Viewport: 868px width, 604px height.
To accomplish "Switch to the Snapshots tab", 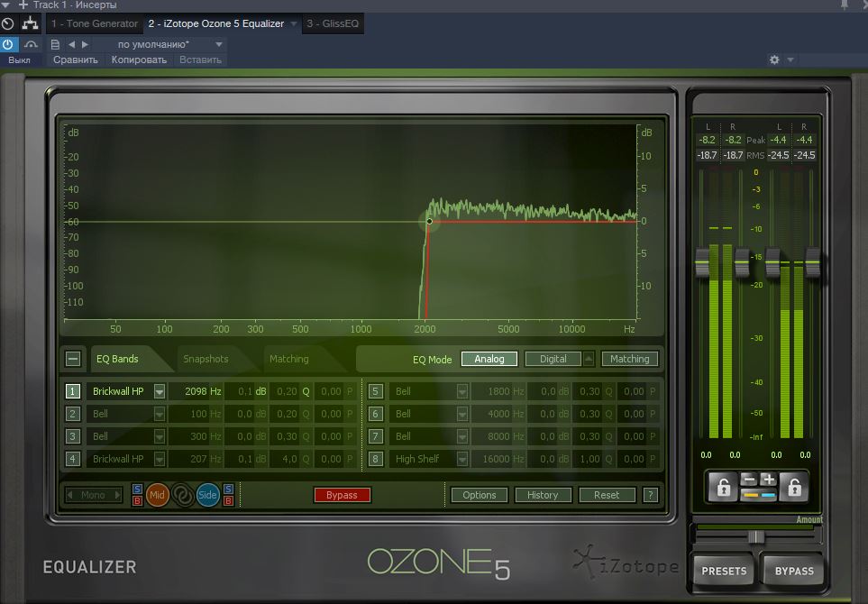I will click(206, 359).
